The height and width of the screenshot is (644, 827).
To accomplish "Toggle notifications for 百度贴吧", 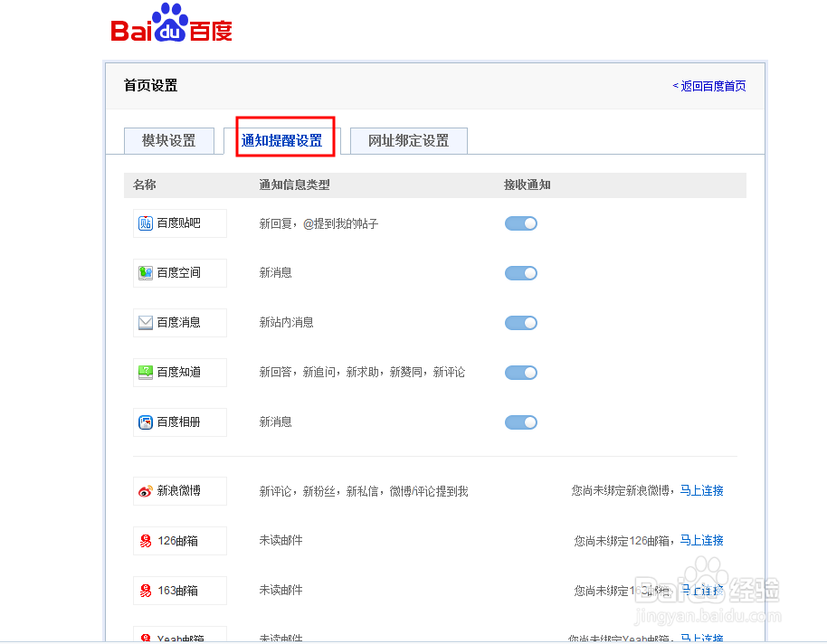I will click(x=521, y=223).
